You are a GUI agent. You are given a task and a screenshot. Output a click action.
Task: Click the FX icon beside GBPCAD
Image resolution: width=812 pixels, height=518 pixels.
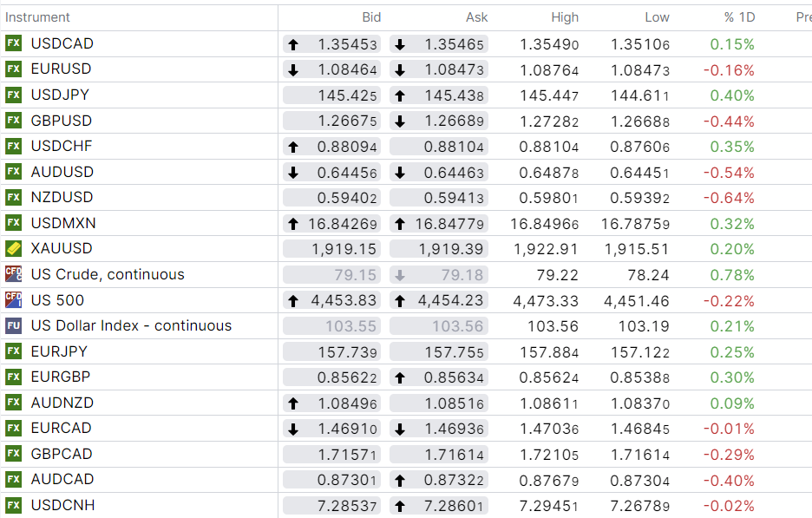click(x=13, y=454)
